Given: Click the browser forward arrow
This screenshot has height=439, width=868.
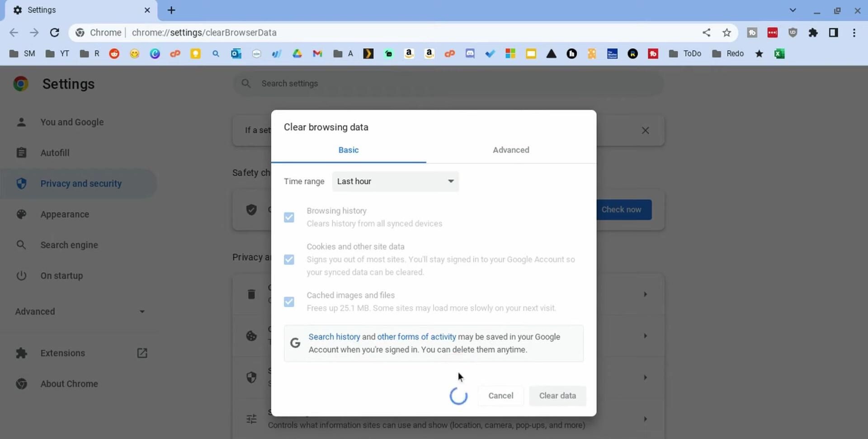Looking at the screenshot, I should (x=34, y=33).
